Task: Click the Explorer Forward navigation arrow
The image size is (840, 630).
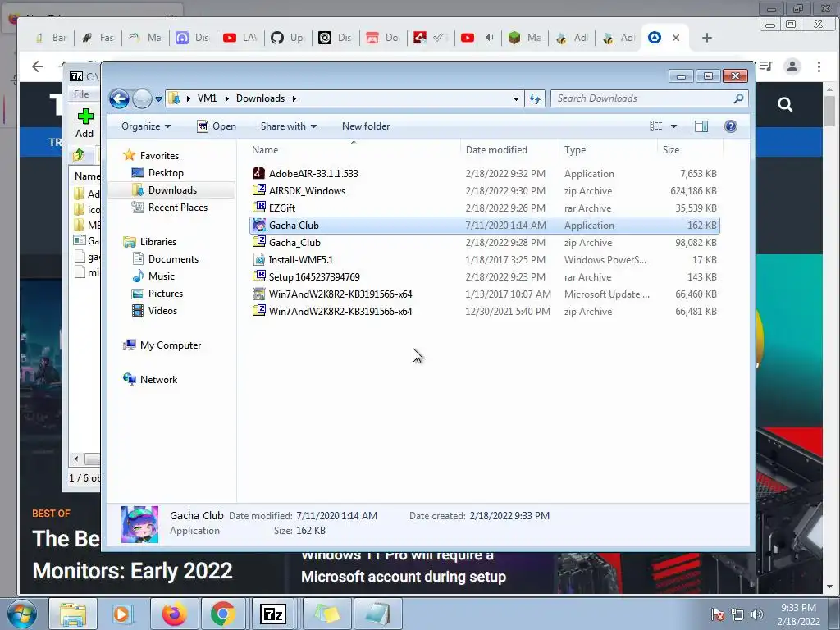Action: [142, 98]
